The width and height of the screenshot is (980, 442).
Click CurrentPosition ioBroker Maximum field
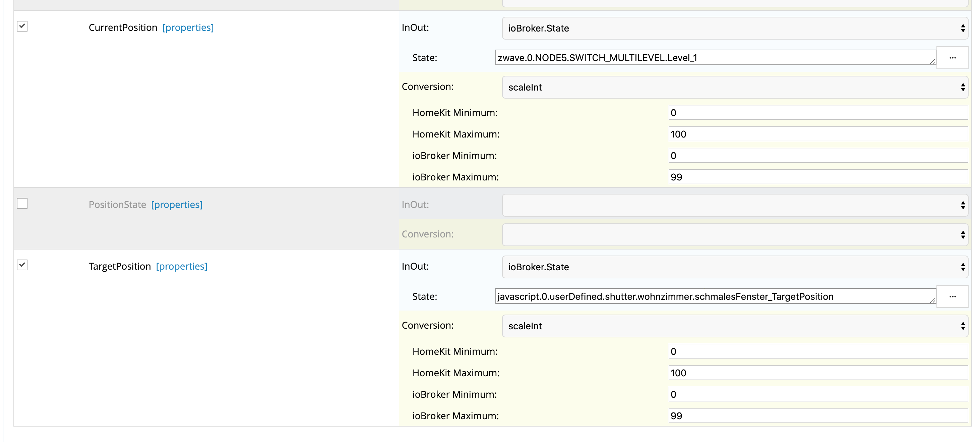pos(817,177)
